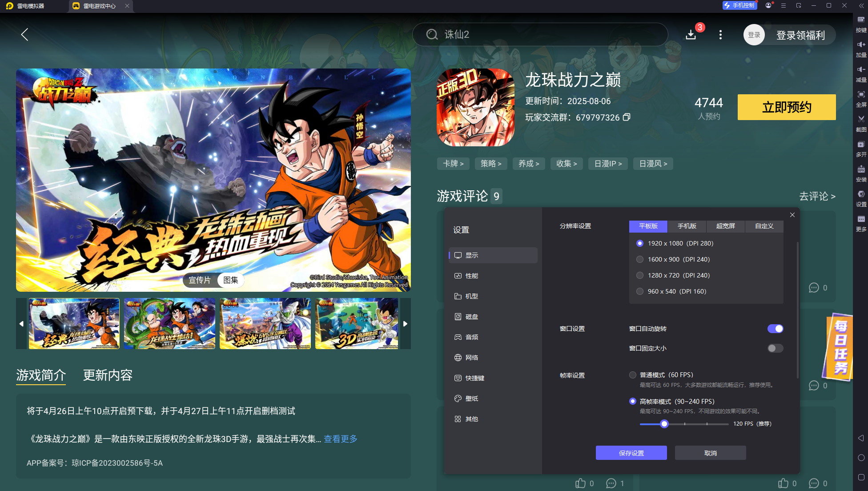Open 性能 performance settings section

pyautogui.click(x=493, y=276)
